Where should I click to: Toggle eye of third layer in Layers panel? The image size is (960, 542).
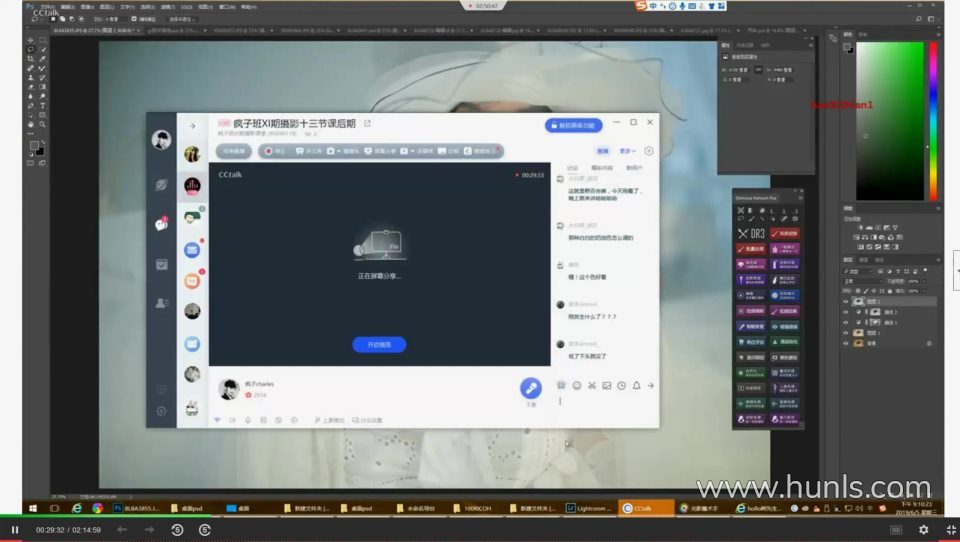(846, 323)
